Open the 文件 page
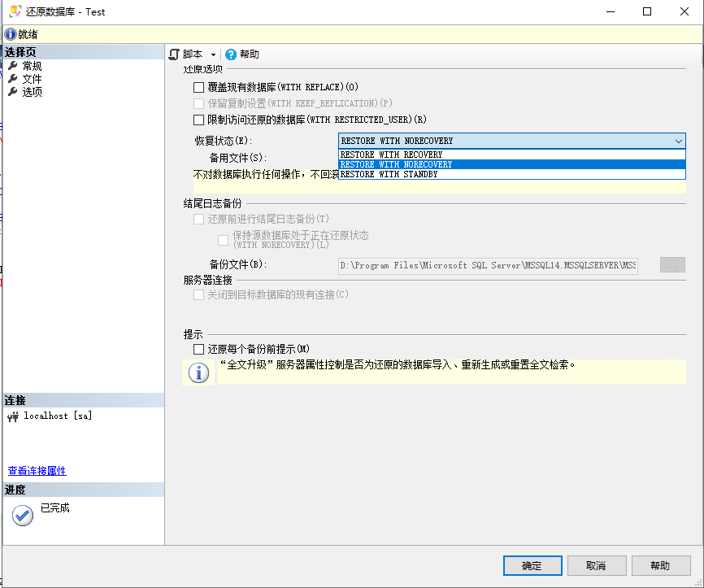Image resolution: width=704 pixels, height=588 pixels. tap(32, 79)
